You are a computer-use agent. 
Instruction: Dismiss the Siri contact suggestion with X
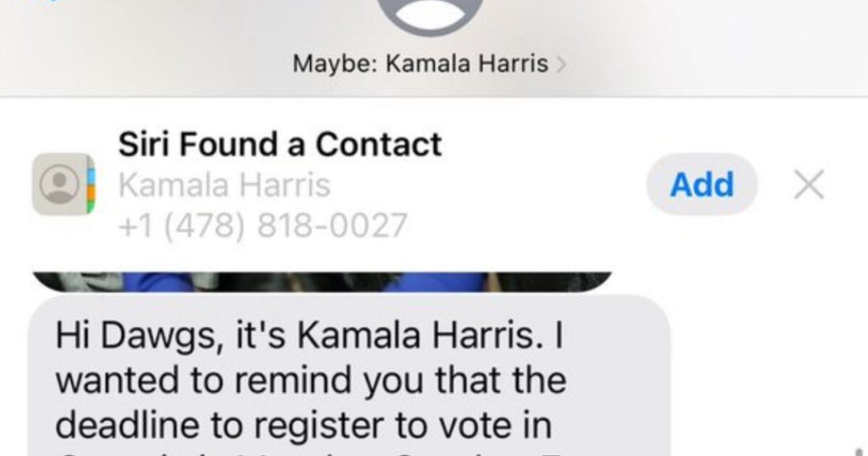click(809, 184)
